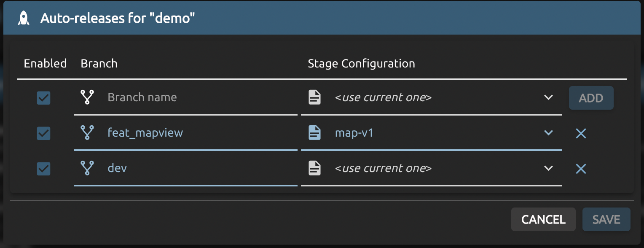This screenshot has height=248, width=644.
Task: Open the dev row stage configuration dropdown
Action: 548,168
